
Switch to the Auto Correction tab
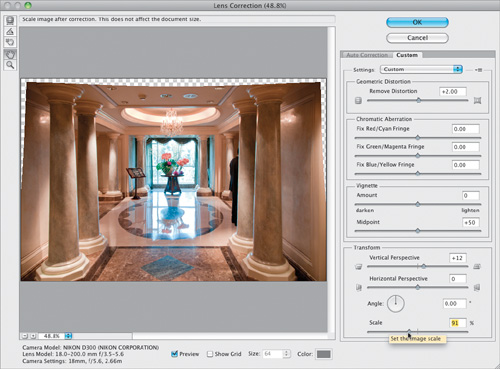pos(367,55)
